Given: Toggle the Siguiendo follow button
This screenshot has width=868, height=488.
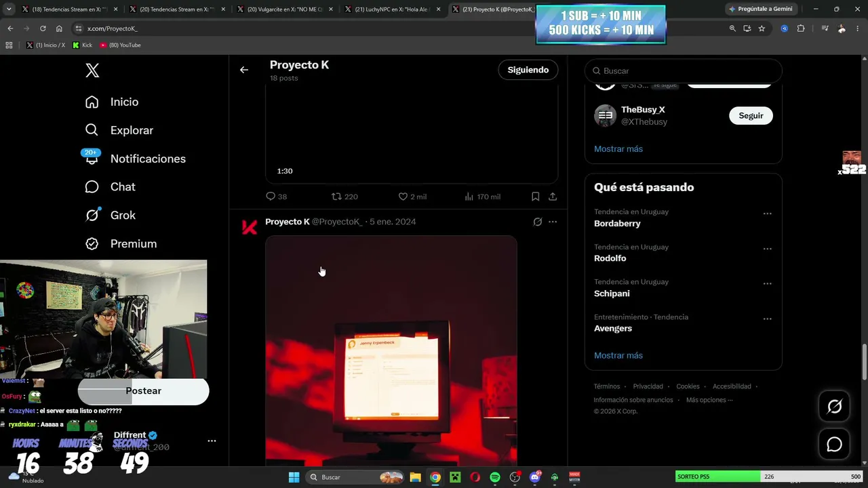Looking at the screenshot, I should click(x=528, y=70).
